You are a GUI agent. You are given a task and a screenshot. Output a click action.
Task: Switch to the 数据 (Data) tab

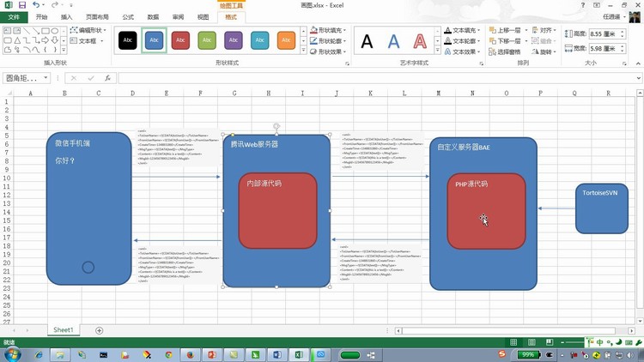click(x=153, y=17)
